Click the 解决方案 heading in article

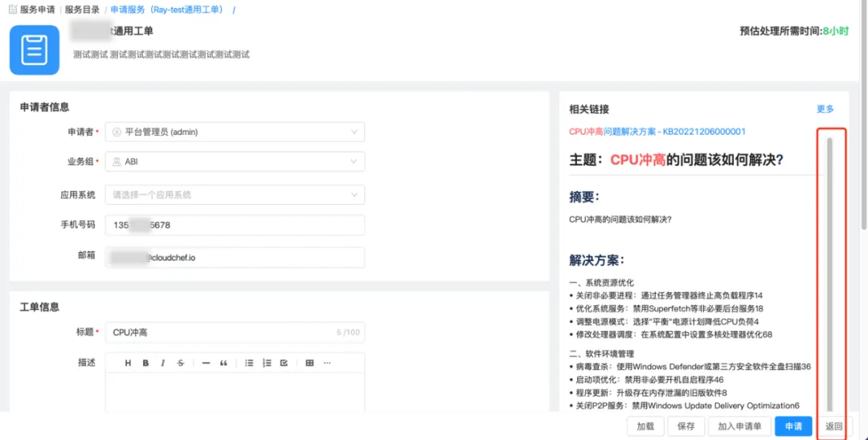[597, 260]
